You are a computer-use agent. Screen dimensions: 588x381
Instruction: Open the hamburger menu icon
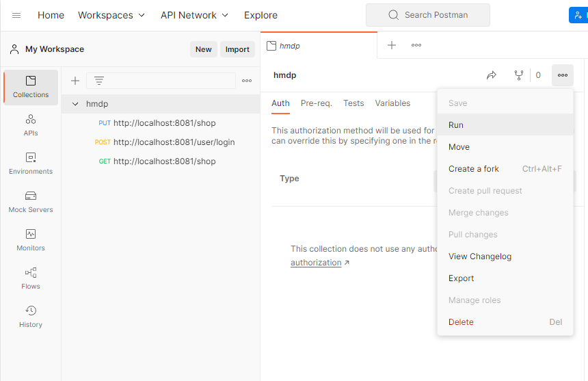16,15
